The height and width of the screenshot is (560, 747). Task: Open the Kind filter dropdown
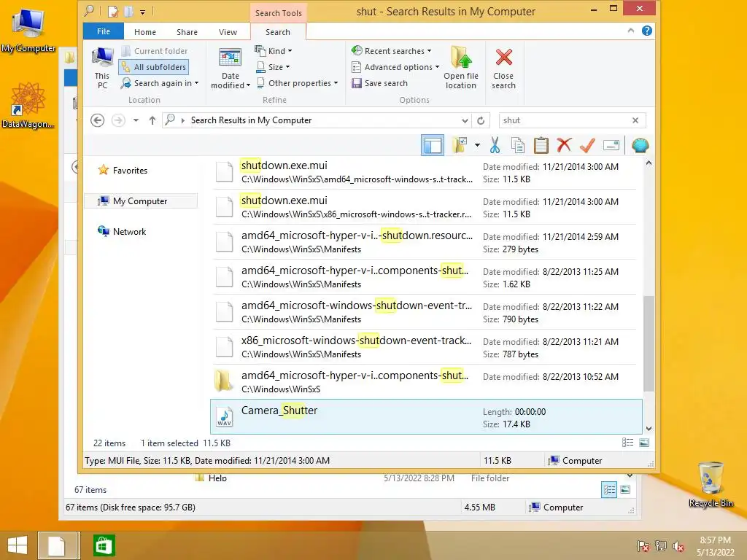pyautogui.click(x=274, y=51)
